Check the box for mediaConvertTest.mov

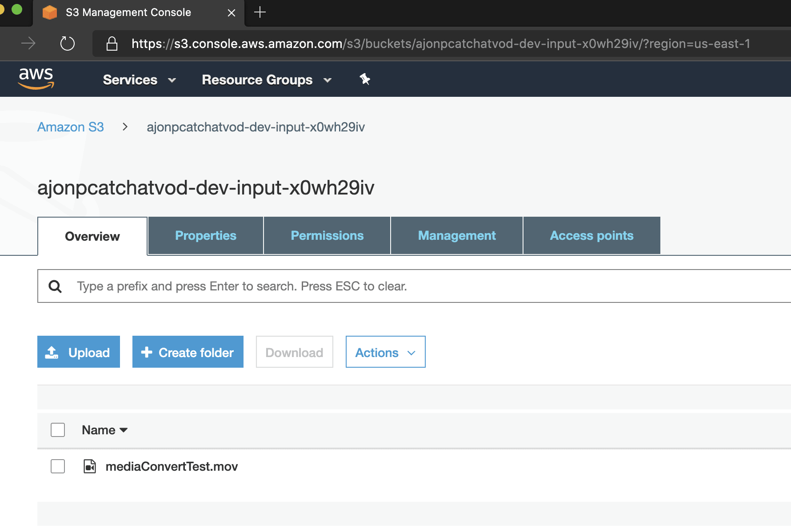(58, 466)
